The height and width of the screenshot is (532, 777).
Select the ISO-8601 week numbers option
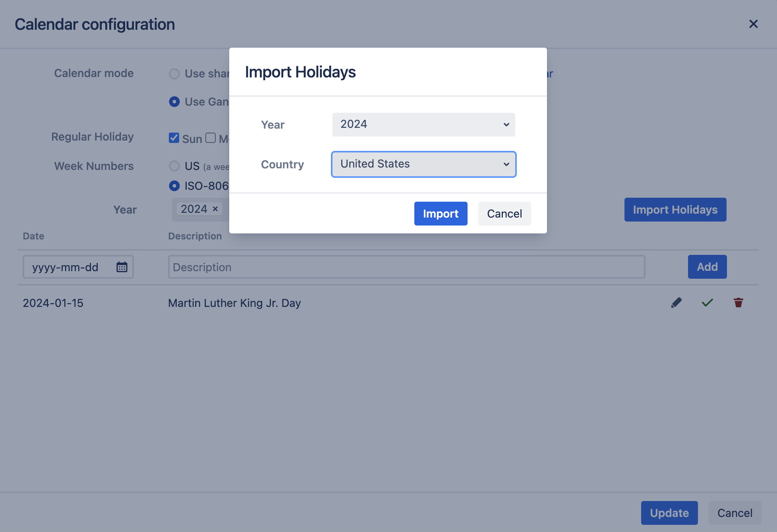pos(174,186)
